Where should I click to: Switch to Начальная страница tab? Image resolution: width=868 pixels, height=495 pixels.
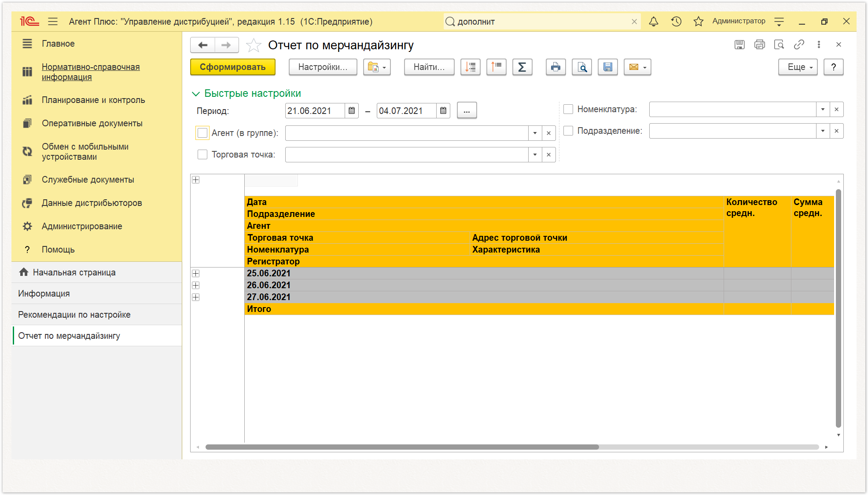pyautogui.click(x=74, y=272)
